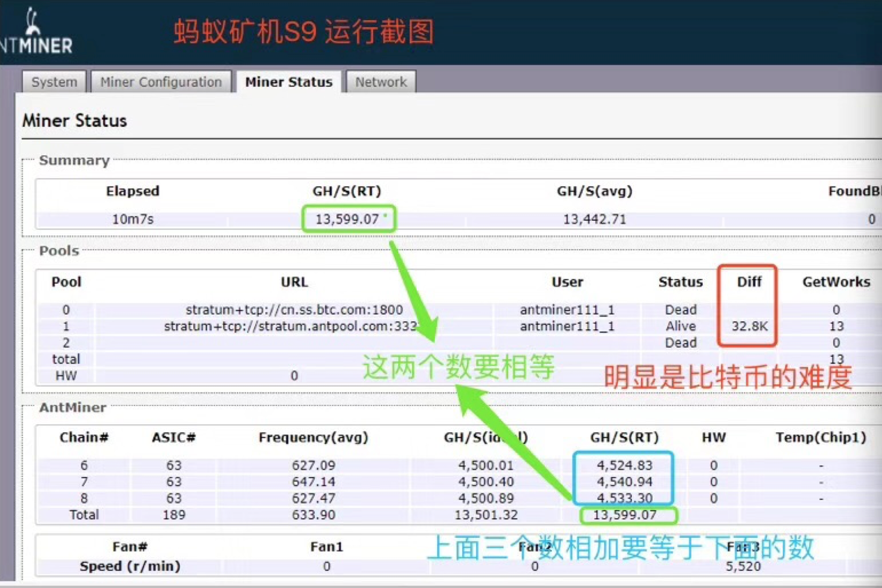Click the Alive status of pool 1
Image resolution: width=882 pixels, height=588 pixels.
(681, 326)
